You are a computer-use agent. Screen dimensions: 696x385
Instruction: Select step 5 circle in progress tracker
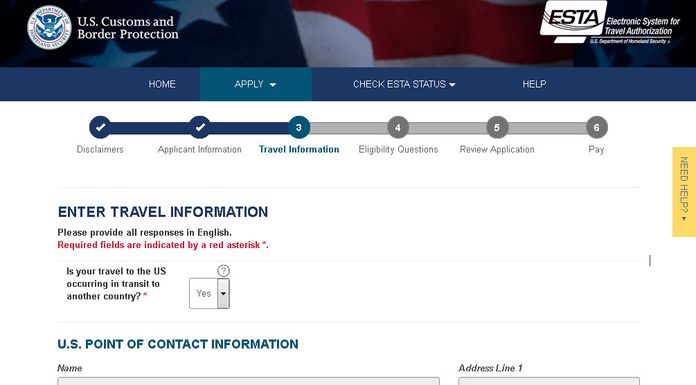pos(497,127)
